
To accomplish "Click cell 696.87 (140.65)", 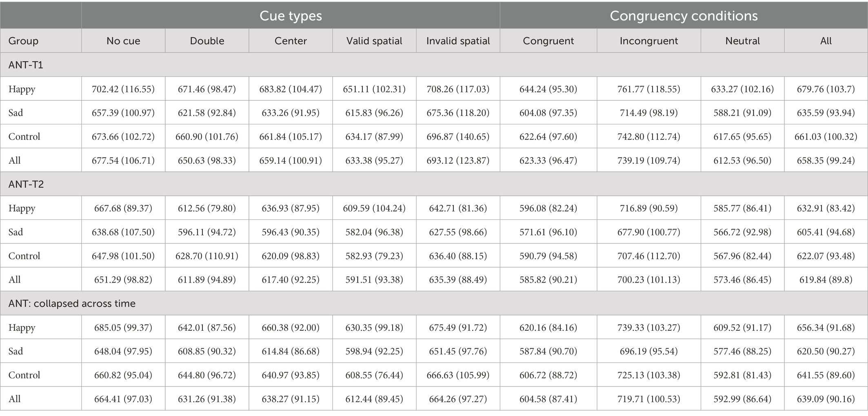I will coord(458,137).
